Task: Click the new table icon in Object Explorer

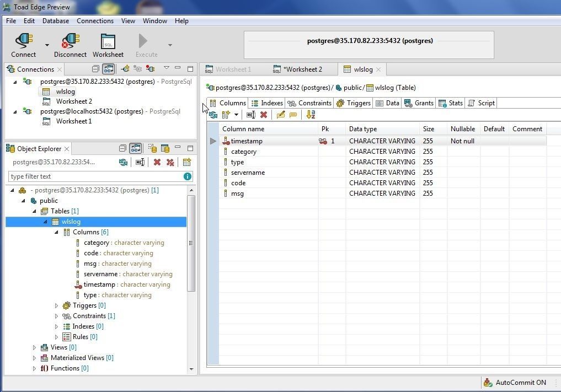Action: (187, 163)
